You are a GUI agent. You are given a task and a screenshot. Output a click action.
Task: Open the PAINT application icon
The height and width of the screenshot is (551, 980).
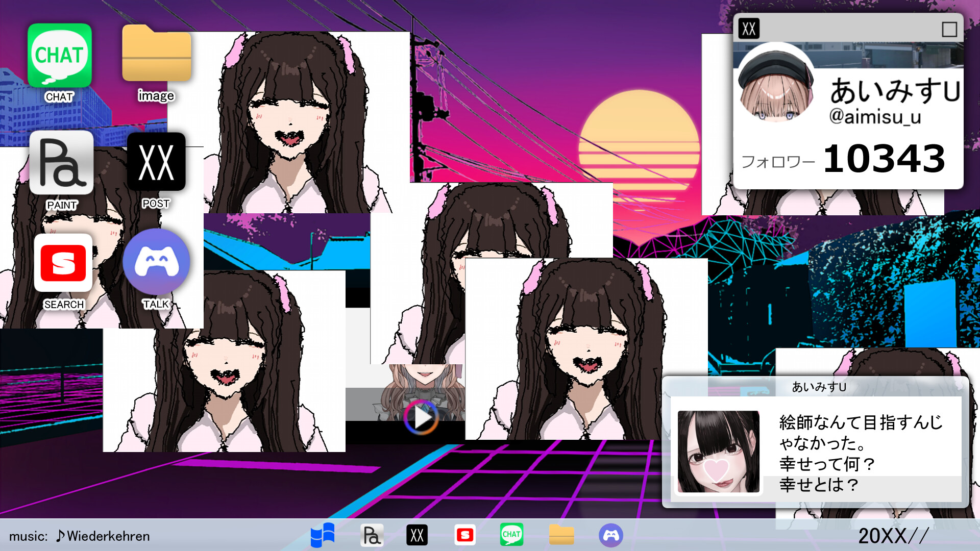click(62, 163)
